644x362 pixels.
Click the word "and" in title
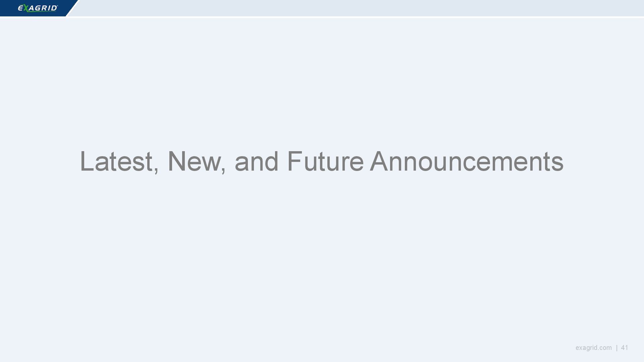tap(256, 162)
